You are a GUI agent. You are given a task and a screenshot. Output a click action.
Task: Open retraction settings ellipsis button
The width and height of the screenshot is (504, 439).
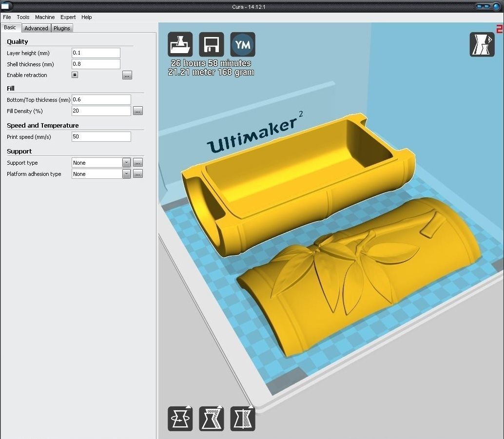(x=127, y=75)
